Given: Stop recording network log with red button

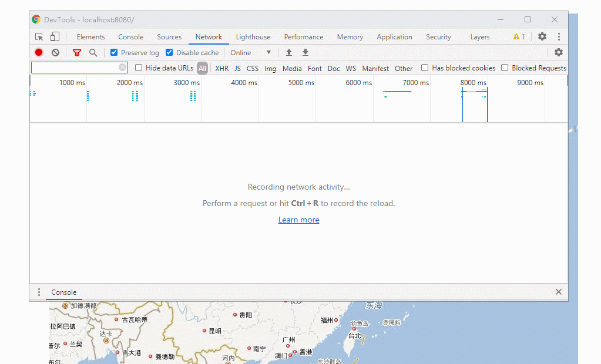Looking at the screenshot, I should coord(39,52).
